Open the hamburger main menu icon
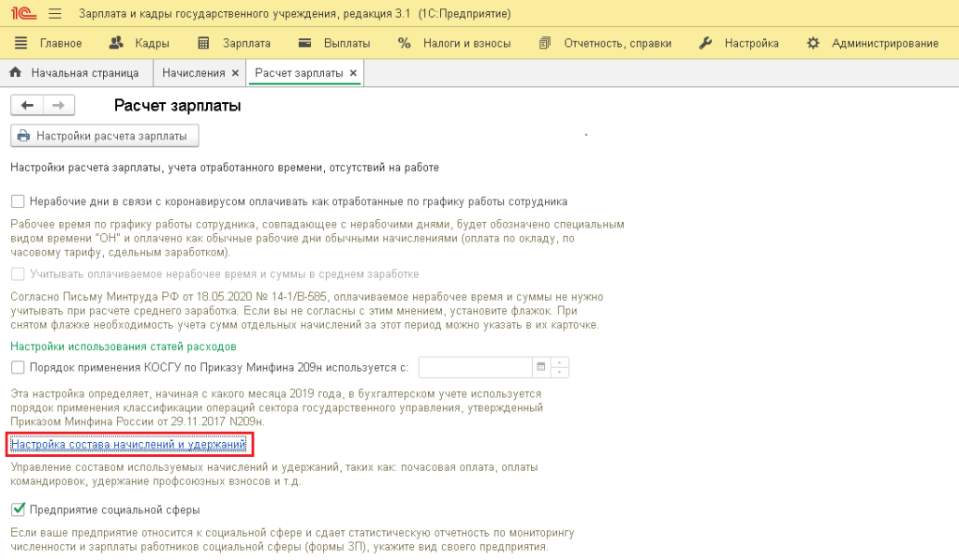The width and height of the screenshot is (959, 560). pos(54,15)
